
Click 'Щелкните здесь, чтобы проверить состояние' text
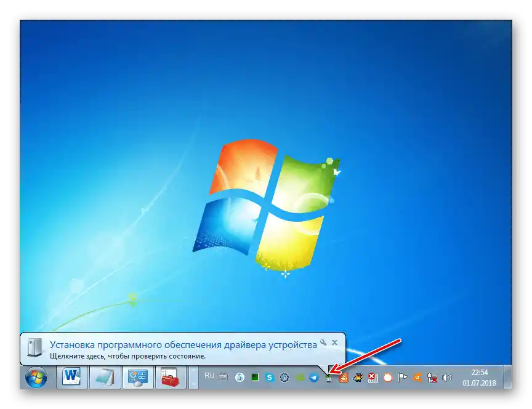[x=127, y=357]
